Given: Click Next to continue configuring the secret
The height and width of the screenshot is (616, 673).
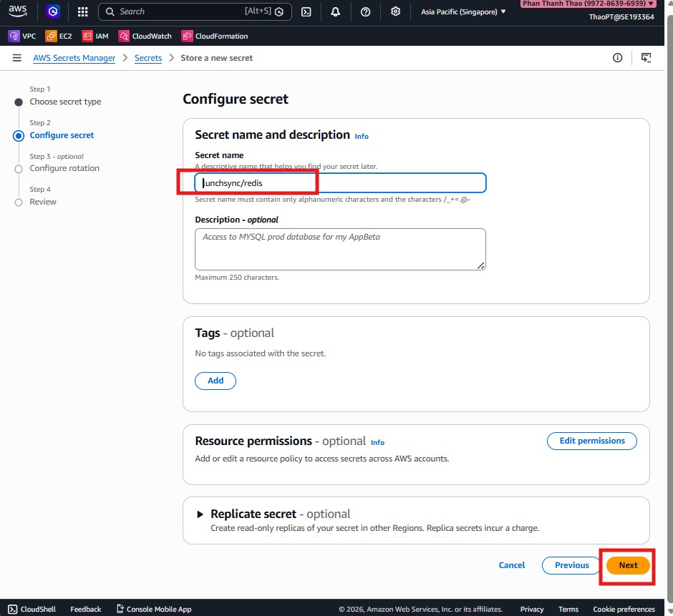Looking at the screenshot, I should 627,565.
